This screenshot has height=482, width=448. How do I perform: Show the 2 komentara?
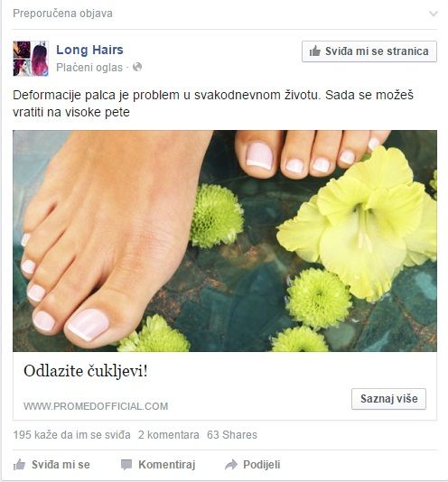coord(168,435)
